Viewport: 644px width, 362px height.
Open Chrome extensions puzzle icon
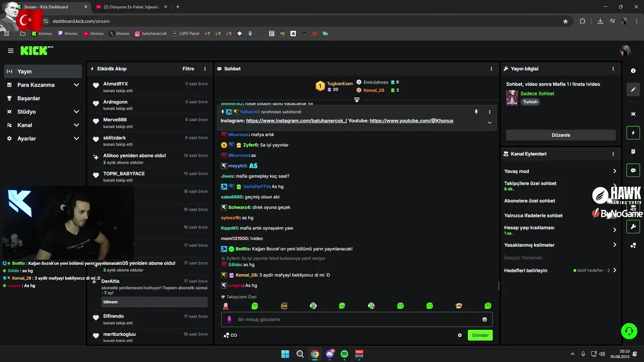[583, 21]
